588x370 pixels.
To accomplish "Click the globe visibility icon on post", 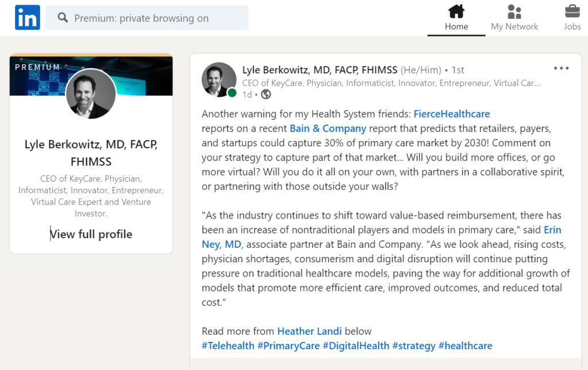I will tap(265, 94).
